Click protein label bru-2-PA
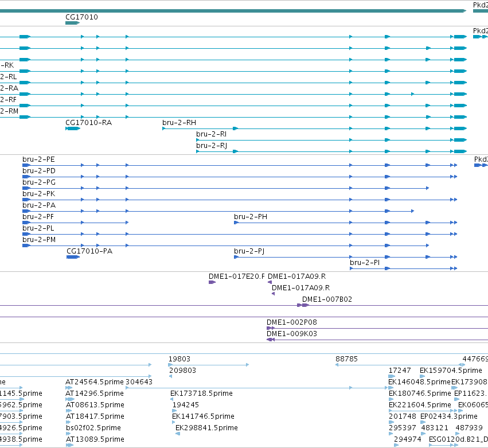The height and width of the screenshot is (448, 488). 39,205
